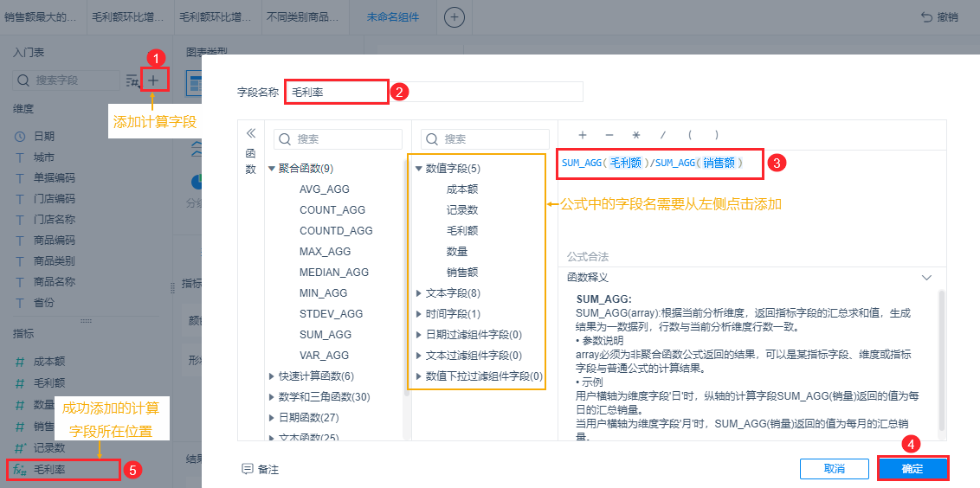Insert the divide slash operator
The height and width of the screenshot is (488, 980).
663,134
